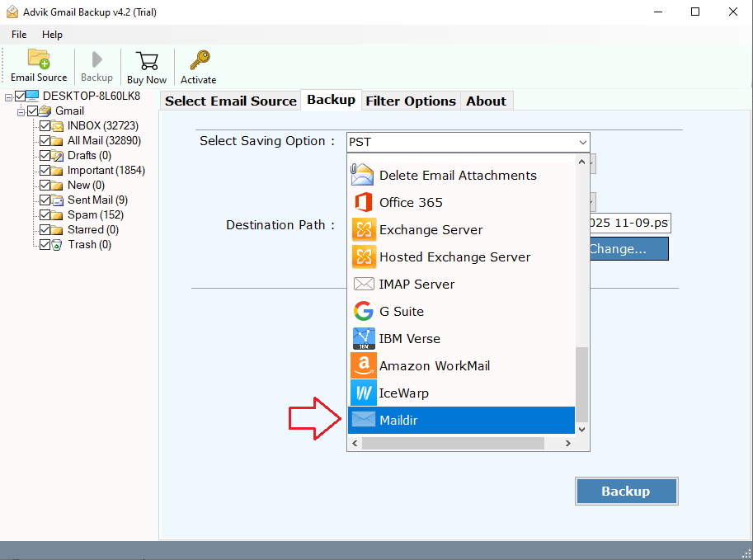Click the Buy Now shopping cart icon
Viewport: 753px width, 560px height.
point(147,61)
